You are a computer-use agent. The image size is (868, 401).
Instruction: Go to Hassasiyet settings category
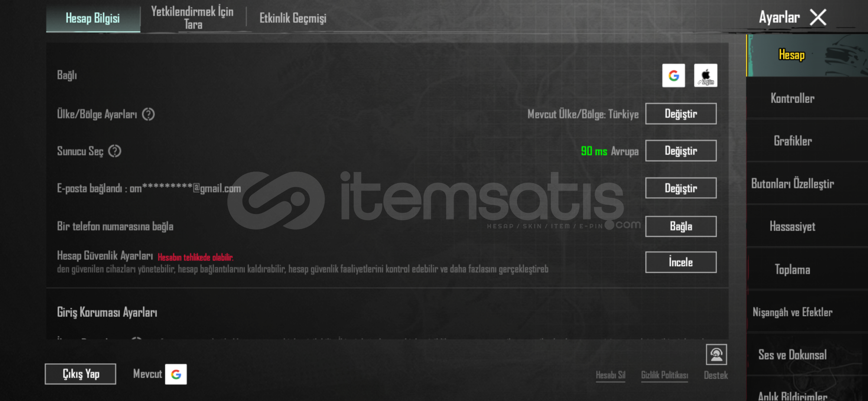tap(793, 226)
